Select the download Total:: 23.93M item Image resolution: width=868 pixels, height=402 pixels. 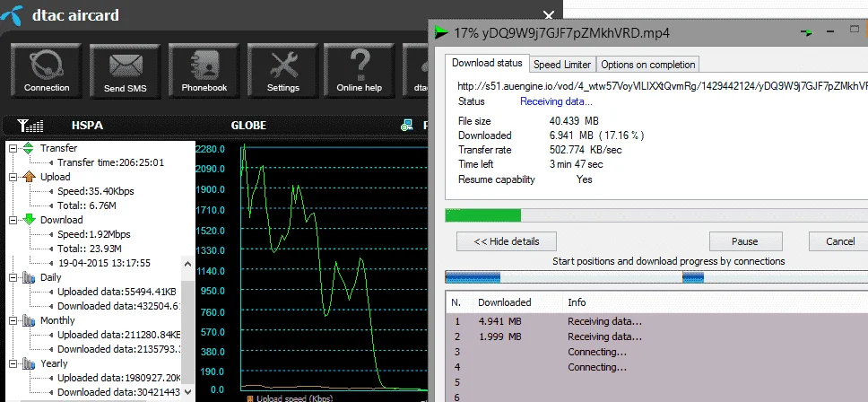point(89,249)
